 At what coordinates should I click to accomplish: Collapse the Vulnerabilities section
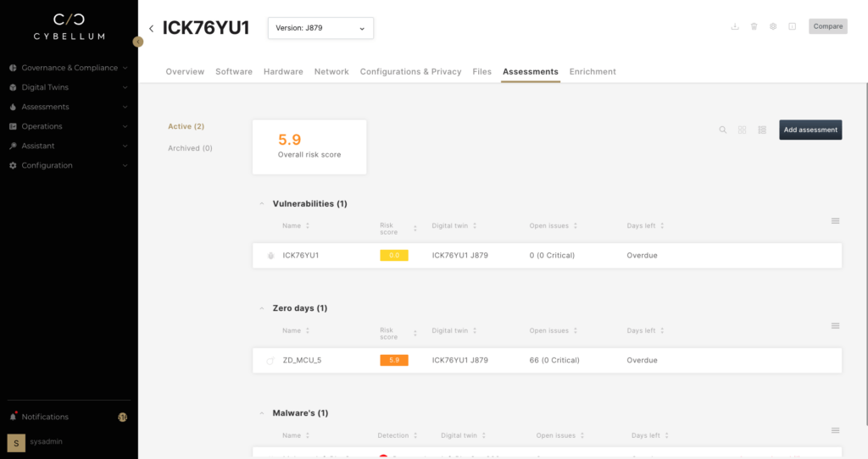click(x=261, y=204)
